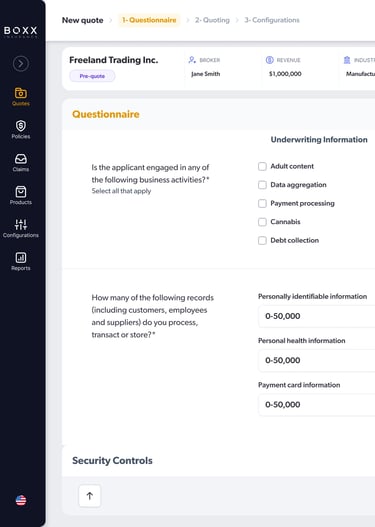
Task: Check the Adult content checkbox
Action: point(262,166)
